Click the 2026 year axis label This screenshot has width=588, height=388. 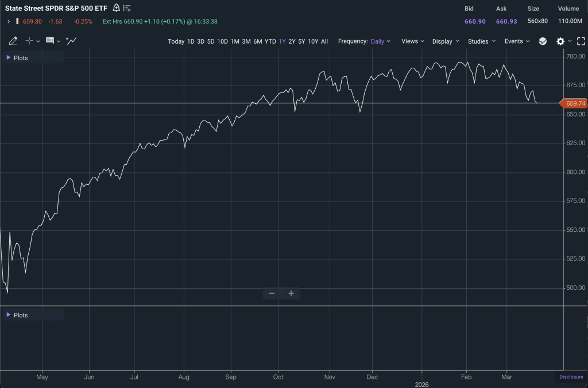click(x=421, y=384)
